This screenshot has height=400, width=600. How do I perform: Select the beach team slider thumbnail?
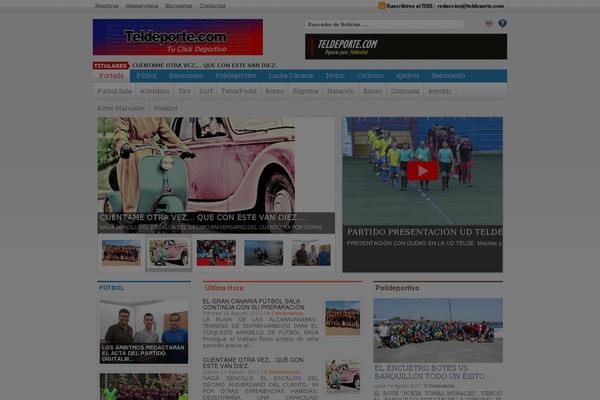pyautogui.click(x=121, y=253)
